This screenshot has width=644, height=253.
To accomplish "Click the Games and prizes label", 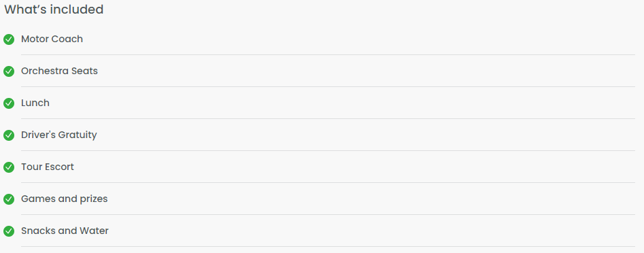I will [x=65, y=199].
